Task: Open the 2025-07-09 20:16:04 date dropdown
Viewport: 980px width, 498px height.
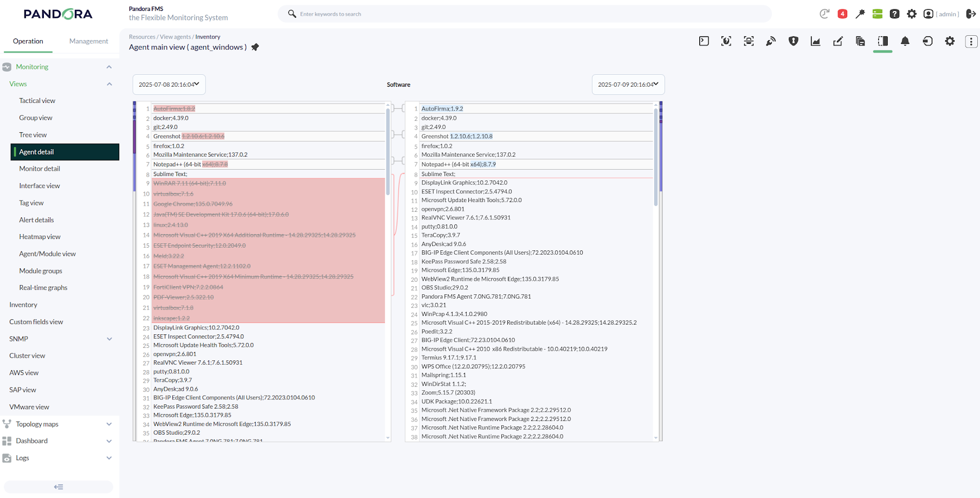Action: coord(628,85)
